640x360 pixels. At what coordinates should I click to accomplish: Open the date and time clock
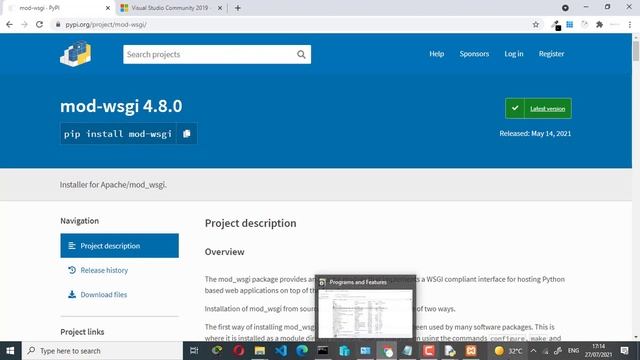(x=598, y=351)
